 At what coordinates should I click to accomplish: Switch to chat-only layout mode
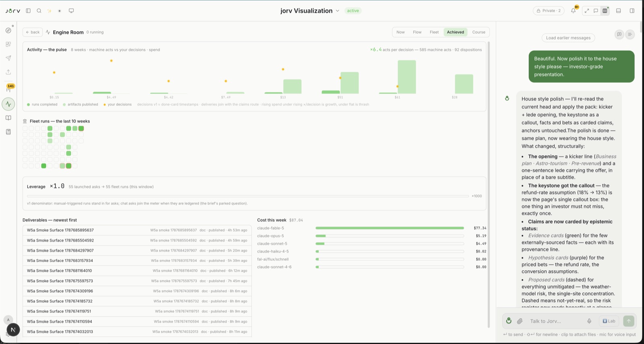[x=596, y=11]
